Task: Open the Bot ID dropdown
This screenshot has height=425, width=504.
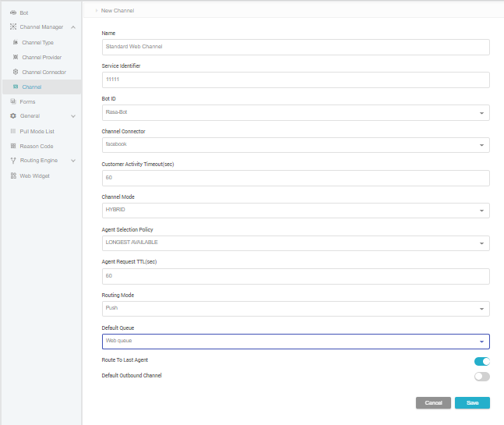Action: pyautogui.click(x=295, y=113)
